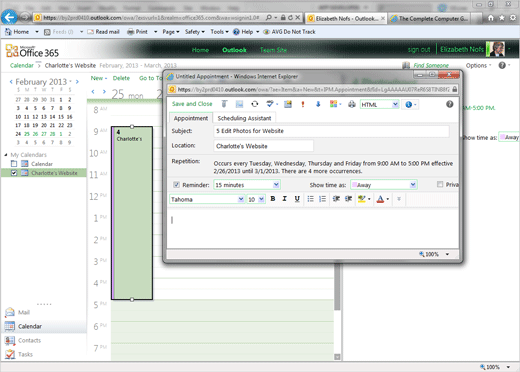Image resolution: width=520 pixels, height=372 pixels.
Task: Click the print icon in appointment toolbar
Action: tap(352, 104)
